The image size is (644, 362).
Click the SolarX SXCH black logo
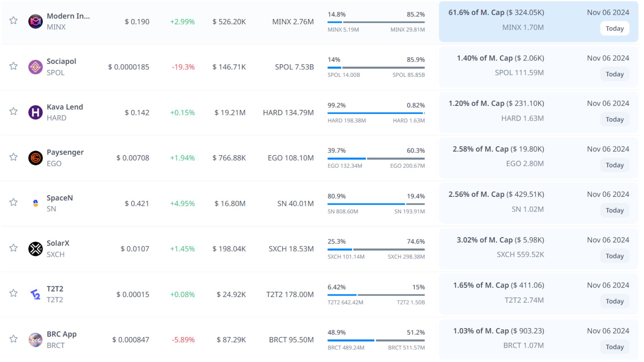[35, 249]
